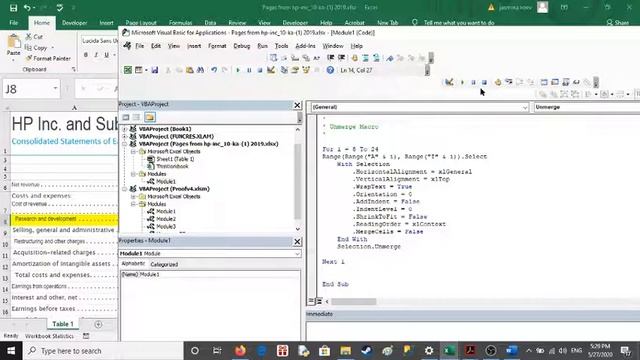Click code window horizontal scrollbar thumb
This screenshot has height=360, width=640.
[x=353, y=302]
